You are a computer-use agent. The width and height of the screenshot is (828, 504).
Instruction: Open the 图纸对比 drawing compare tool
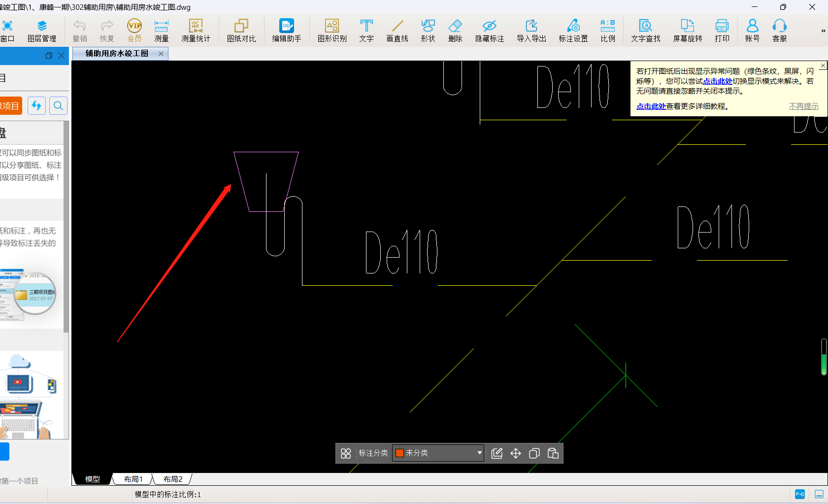pos(241,31)
